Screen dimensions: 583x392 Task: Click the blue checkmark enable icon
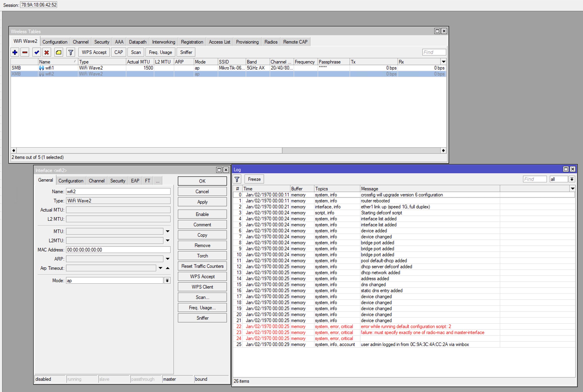[37, 52]
